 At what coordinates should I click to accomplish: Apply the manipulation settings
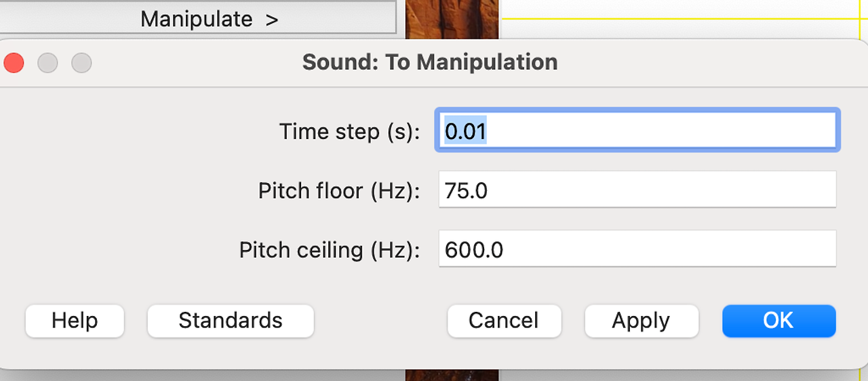[641, 321]
